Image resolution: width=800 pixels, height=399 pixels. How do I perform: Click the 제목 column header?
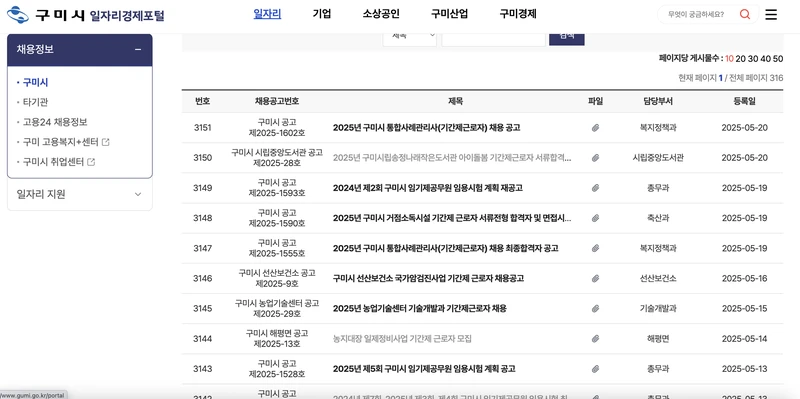coord(456,101)
